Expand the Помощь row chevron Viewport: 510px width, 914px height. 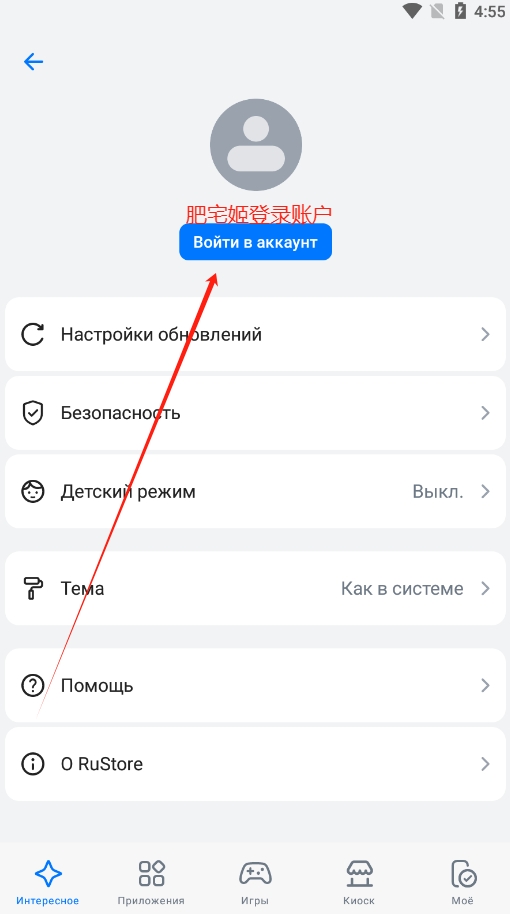tap(485, 686)
